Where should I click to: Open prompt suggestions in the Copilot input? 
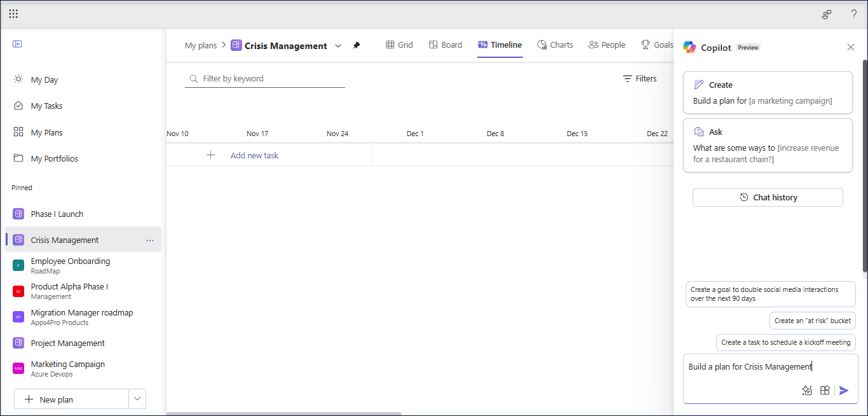pyautogui.click(x=807, y=390)
